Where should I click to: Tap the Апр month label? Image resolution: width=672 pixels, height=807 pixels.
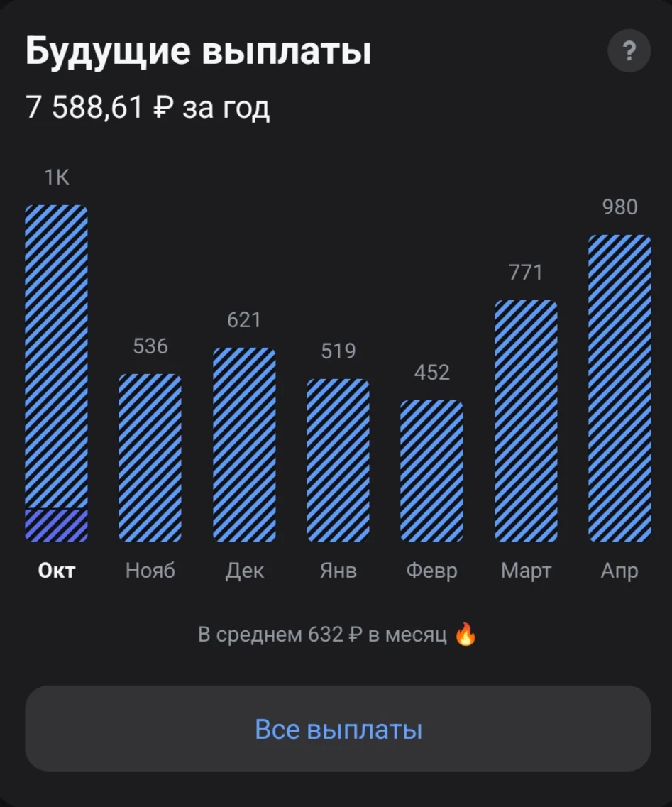[619, 571]
